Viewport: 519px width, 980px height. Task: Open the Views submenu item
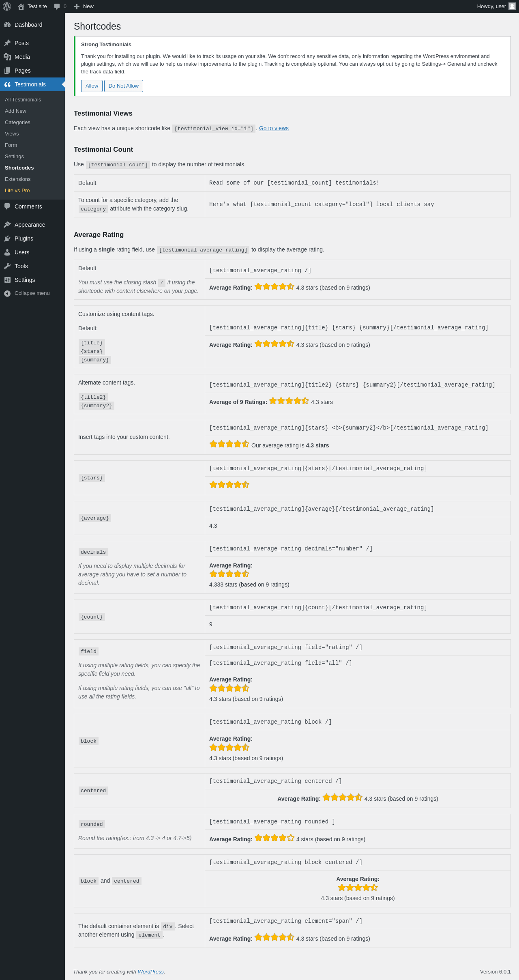[x=12, y=134]
